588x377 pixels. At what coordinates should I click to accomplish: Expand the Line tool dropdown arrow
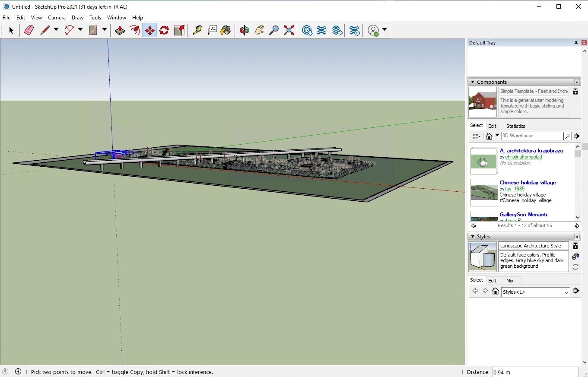pos(56,30)
